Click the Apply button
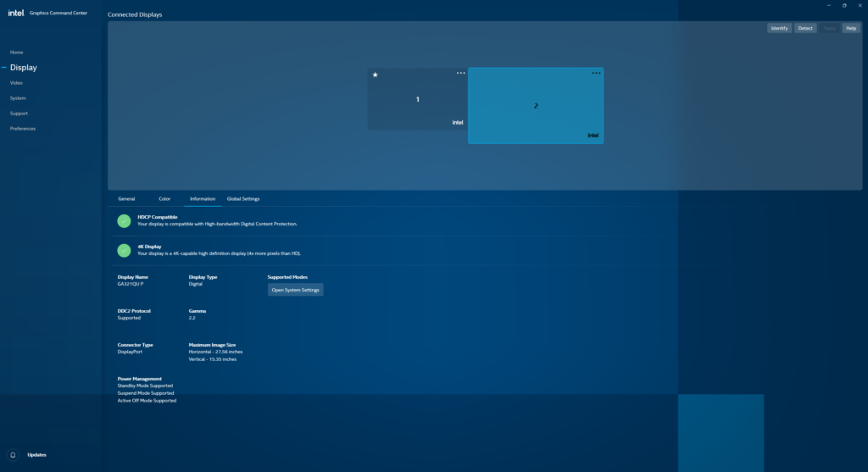The height and width of the screenshot is (472, 868). [829, 28]
